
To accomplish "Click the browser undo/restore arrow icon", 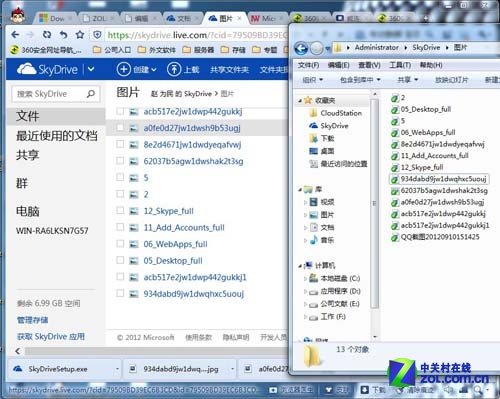I will click(63, 34).
